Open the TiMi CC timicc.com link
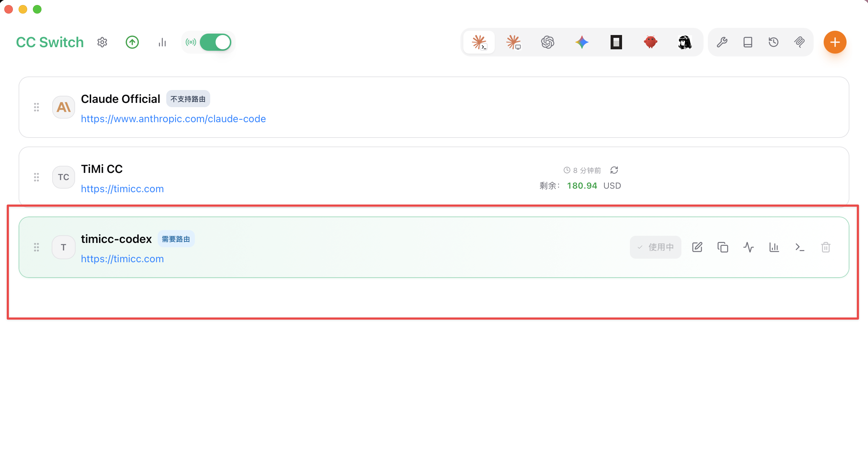 (x=122, y=189)
